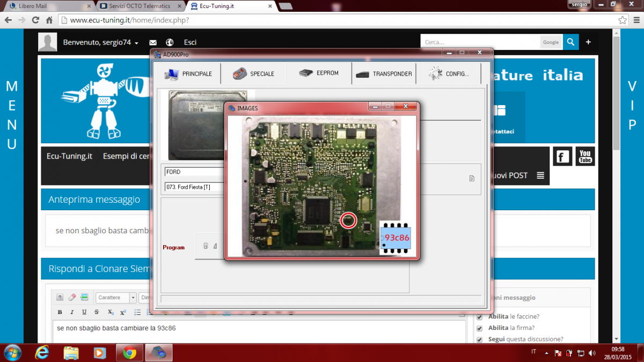Expand the Benvenuto, sergio74 user dropdown
Screen dimensions: 644x362
pos(101,42)
